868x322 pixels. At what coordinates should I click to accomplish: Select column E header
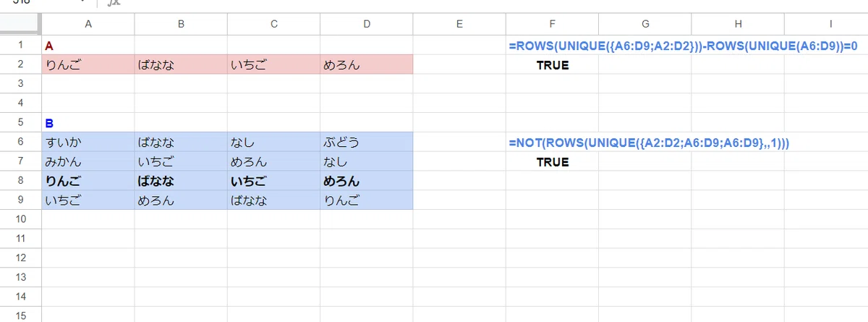click(459, 24)
